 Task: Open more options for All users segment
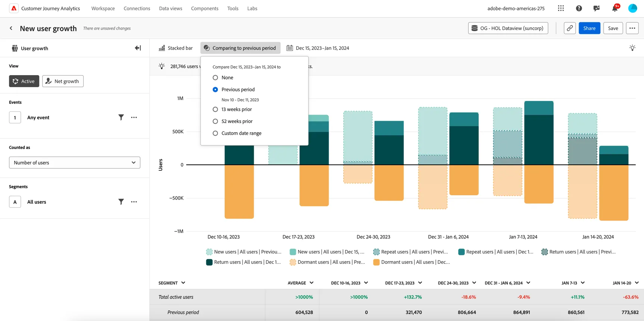pos(134,202)
